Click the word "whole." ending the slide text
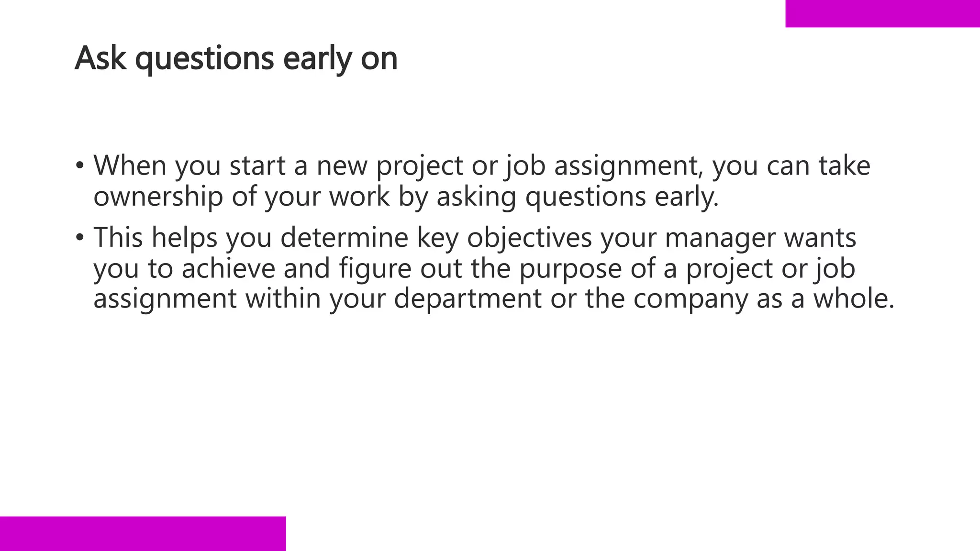The image size is (980, 551). pyautogui.click(x=854, y=298)
